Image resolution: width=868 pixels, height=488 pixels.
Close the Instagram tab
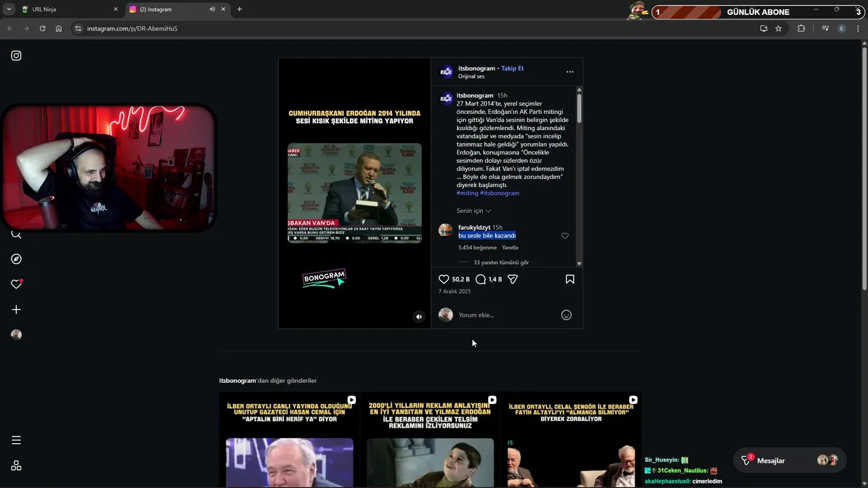(x=223, y=9)
